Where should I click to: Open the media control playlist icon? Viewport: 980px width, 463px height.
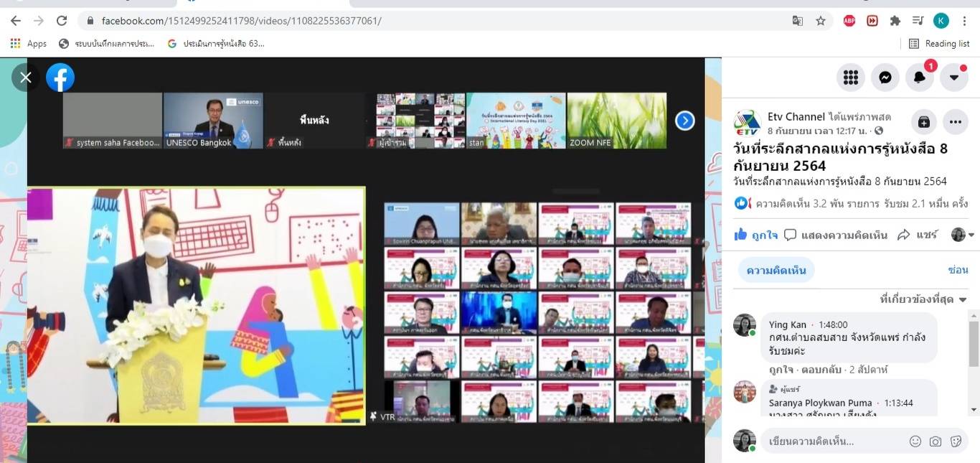(x=918, y=21)
